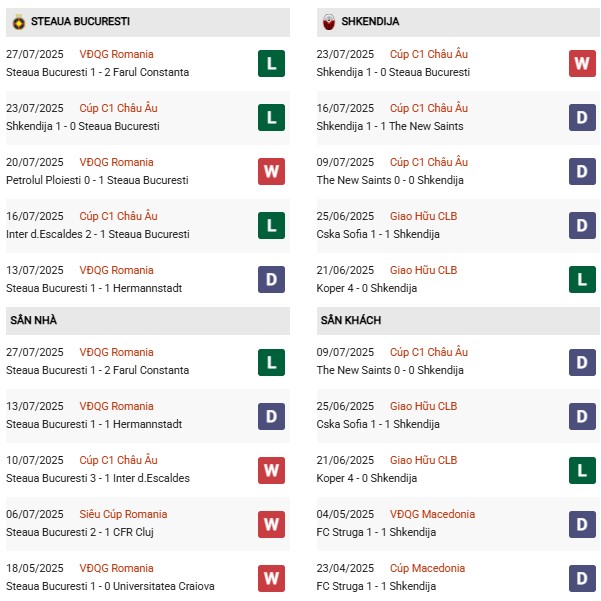601x601 pixels.
Task: Click the Steaua Bucuresti team logo
Action: [x=18, y=21]
